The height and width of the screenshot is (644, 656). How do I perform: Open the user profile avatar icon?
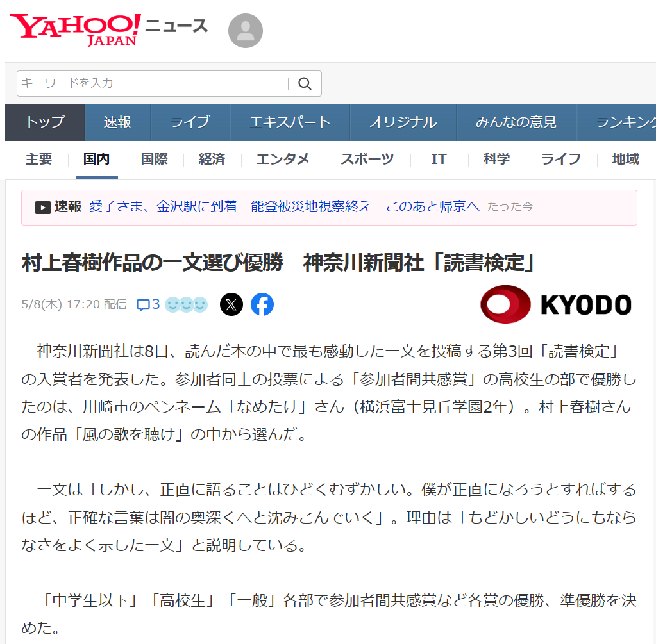point(245,31)
